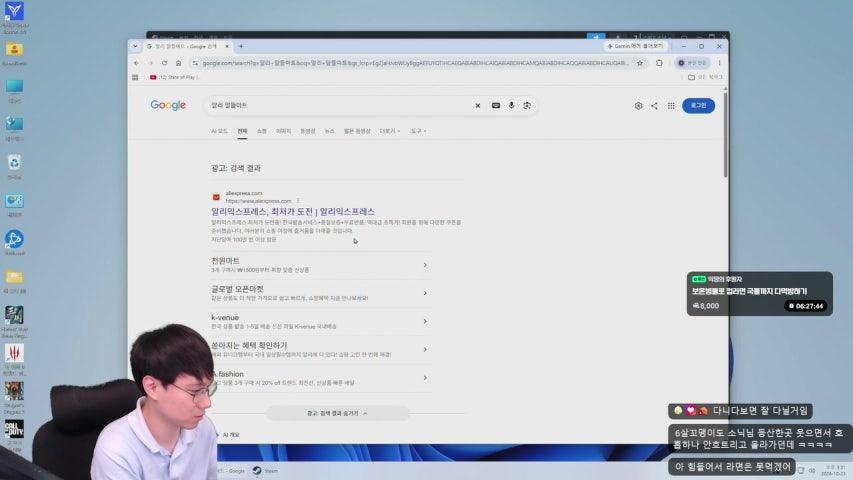Expand the 글로벌 오픈마켓 sitelink chevron
This screenshot has height=480, width=853.
click(x=425, y=293)
